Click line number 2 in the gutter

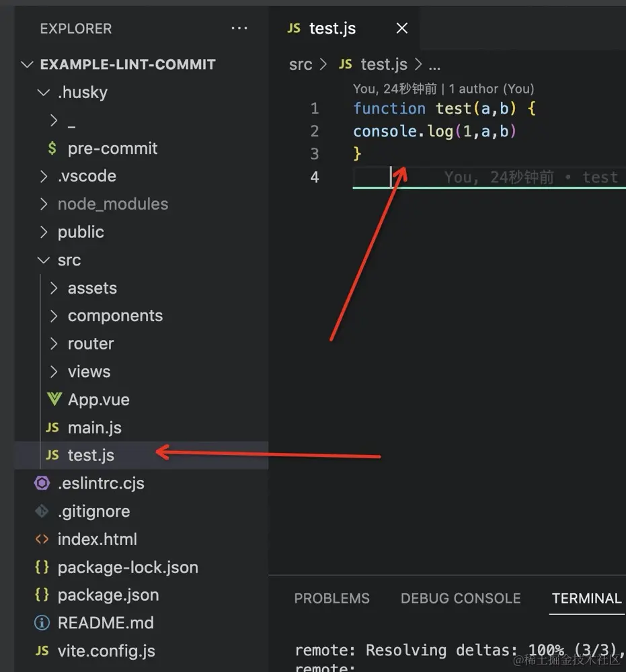click(x=315, y=131)
